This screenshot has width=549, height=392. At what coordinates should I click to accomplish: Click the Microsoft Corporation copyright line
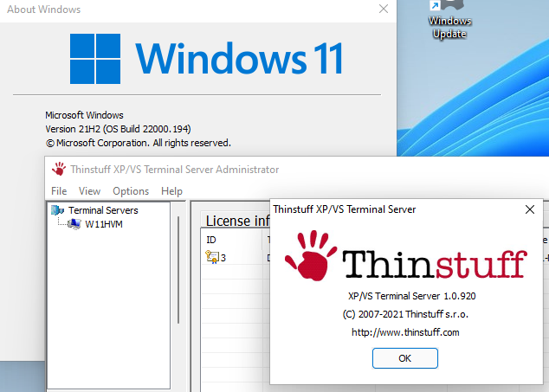pyautogui.click(x=138, y=143)
